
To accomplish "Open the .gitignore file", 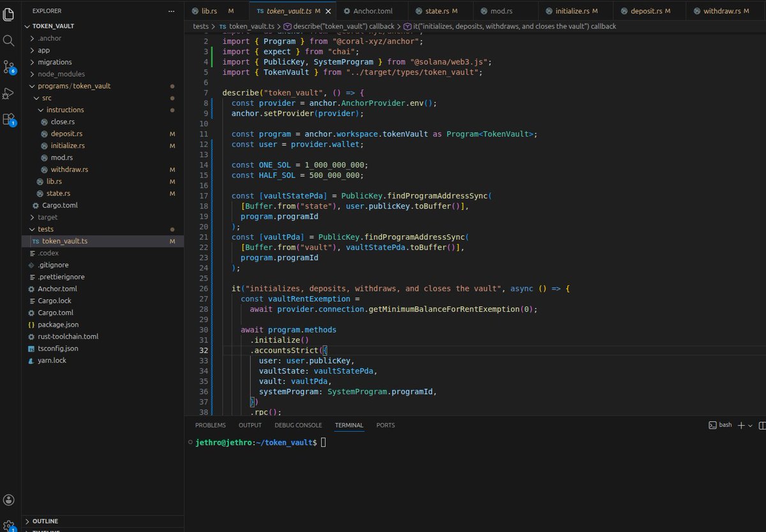I will [x=103, y=265].
